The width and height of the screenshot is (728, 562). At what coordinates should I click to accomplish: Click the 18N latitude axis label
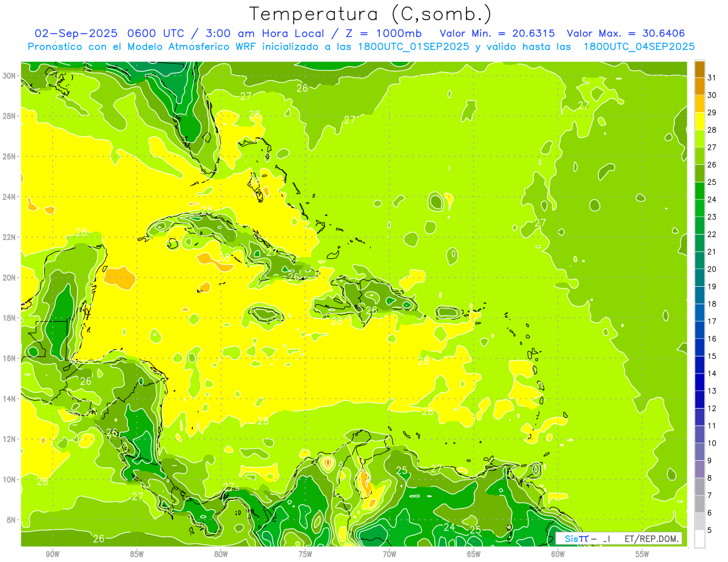point(10,318)
